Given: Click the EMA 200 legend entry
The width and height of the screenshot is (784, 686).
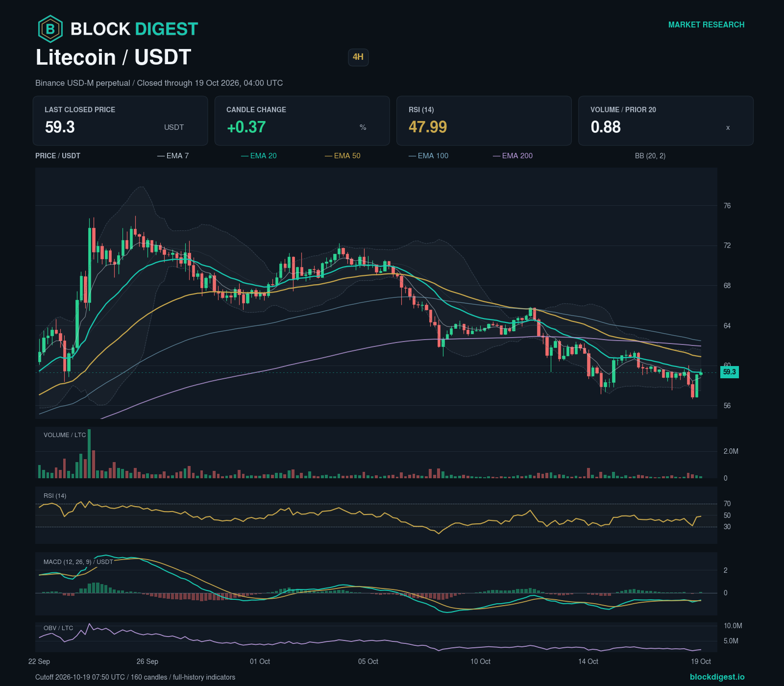Looking at the screenshot, I should click(513, 156).
